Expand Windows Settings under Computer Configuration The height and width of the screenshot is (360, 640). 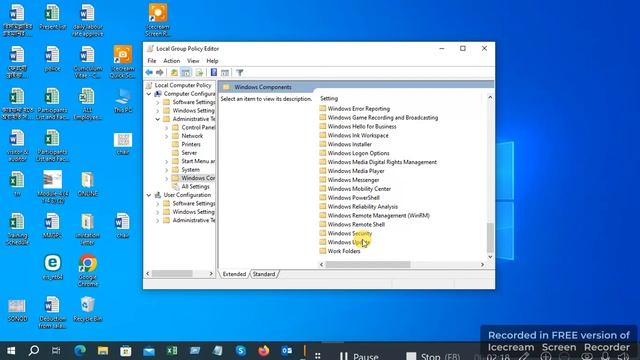click(x=158, y=111)
